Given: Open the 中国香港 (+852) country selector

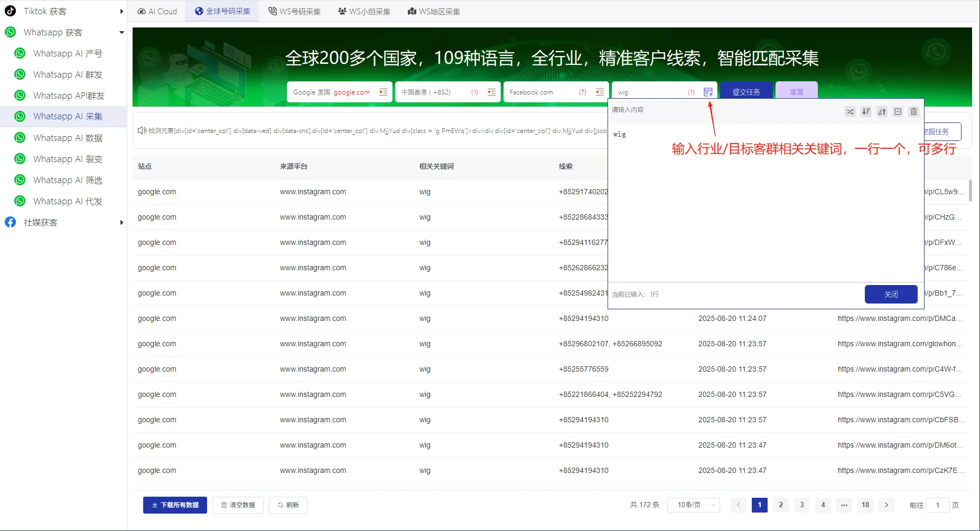Looking at the screenshot, I should [447, 91].
